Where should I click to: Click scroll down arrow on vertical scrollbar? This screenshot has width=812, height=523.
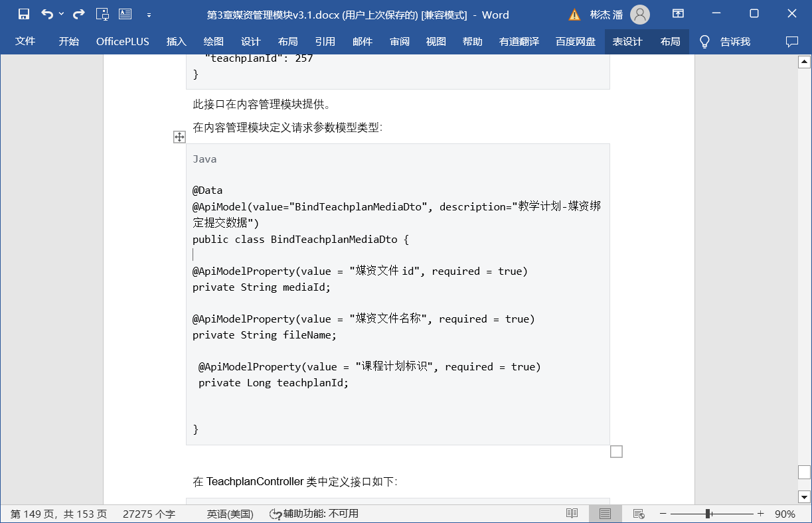pyautogui.click(x=804, y=497)
